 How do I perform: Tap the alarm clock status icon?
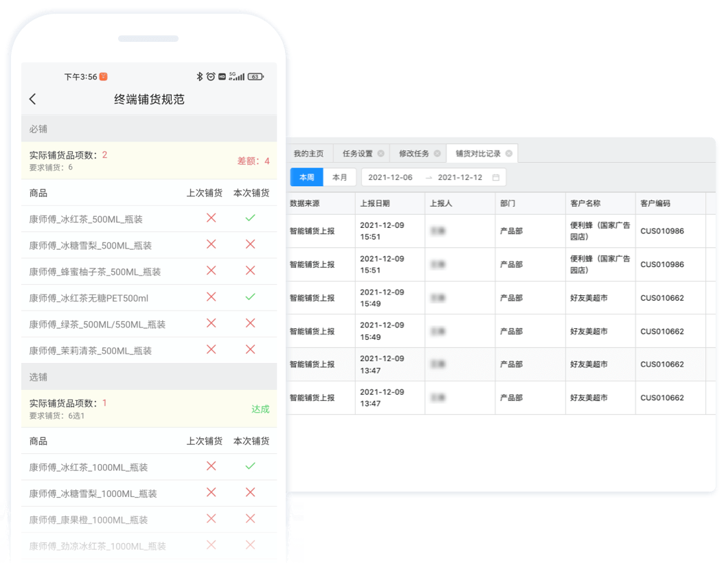[x=211, y=77]
